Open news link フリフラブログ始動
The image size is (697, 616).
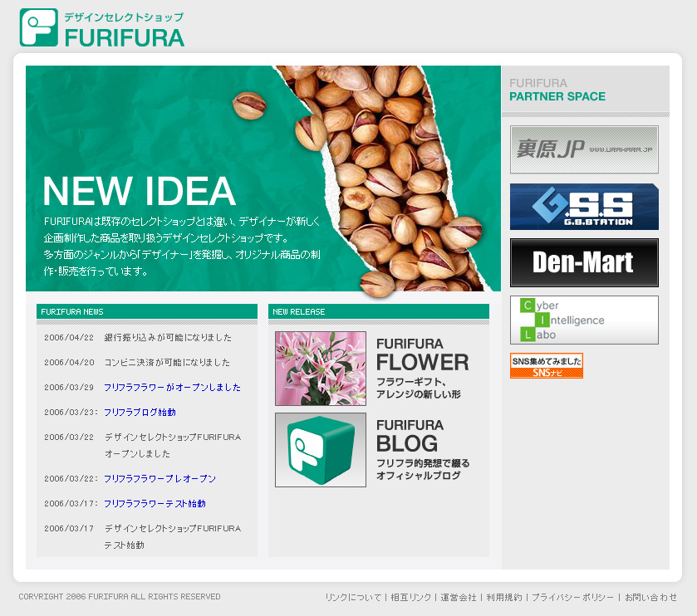140,412
